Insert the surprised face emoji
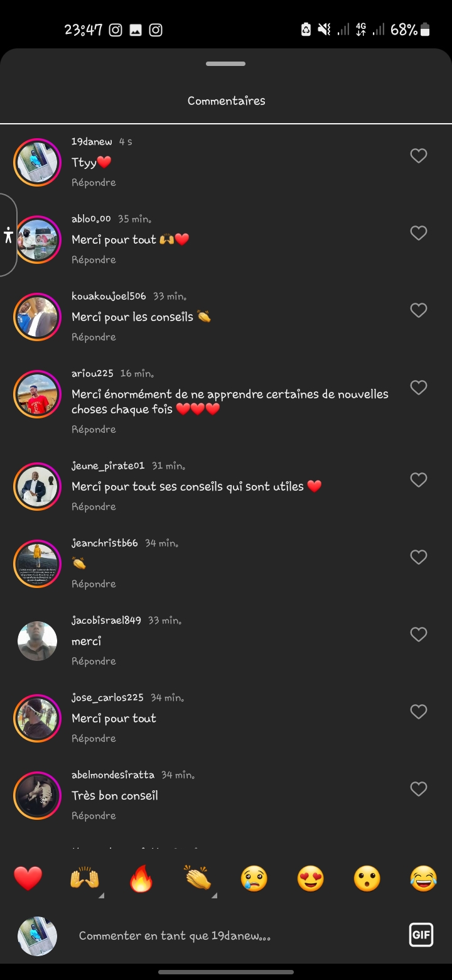This screenshot has width=452, height=980. (x=367, y=878)
